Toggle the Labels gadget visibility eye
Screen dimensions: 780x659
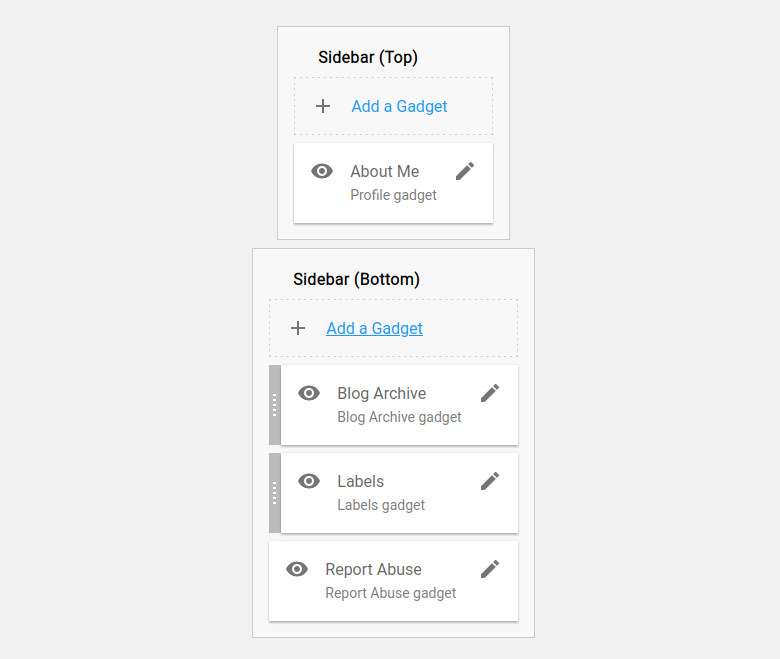click(309, 481)
